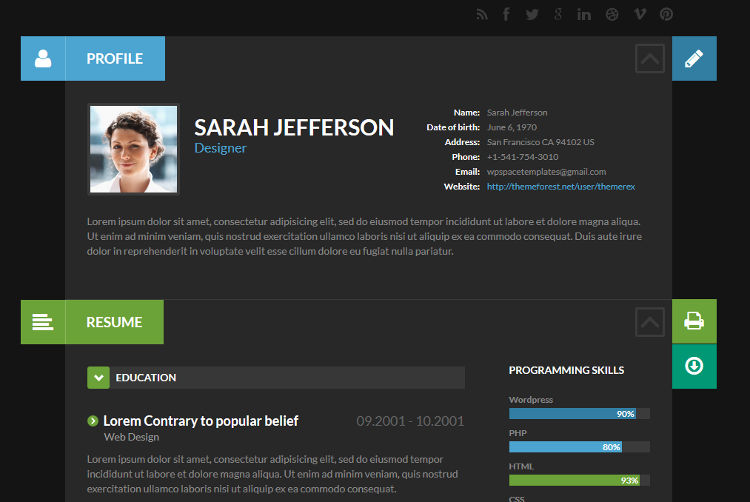Viewport: 750px width, 502px height.
Task: Click the Wordpress 90% skill bar
Action: [579, 414]
